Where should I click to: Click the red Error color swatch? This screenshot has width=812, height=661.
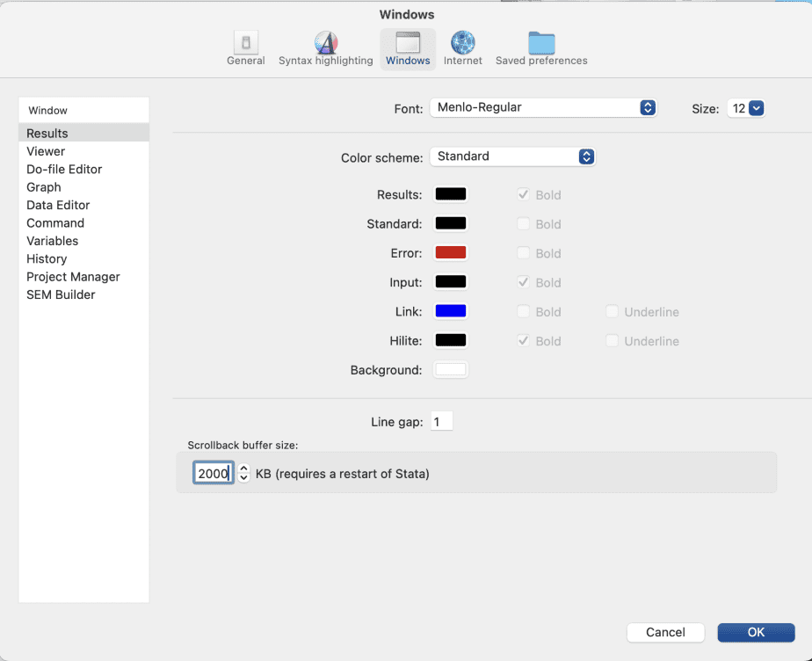(451, 253)
